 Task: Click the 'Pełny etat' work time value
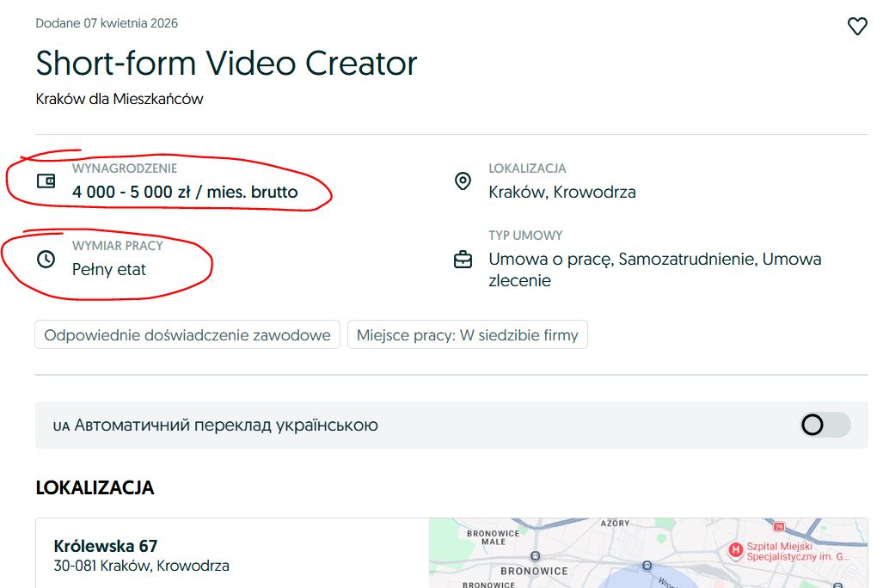(x=109, y=269)
